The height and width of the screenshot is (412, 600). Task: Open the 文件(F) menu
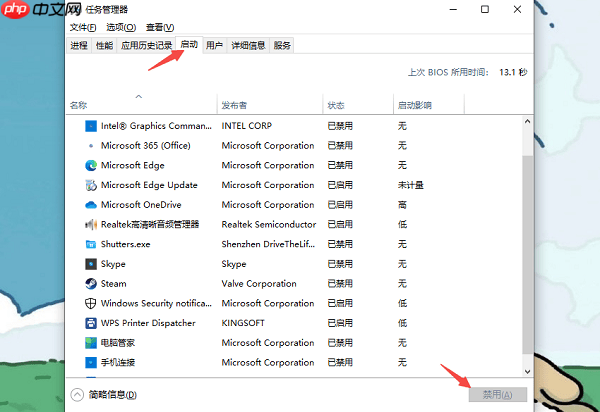tap(83, 28)
